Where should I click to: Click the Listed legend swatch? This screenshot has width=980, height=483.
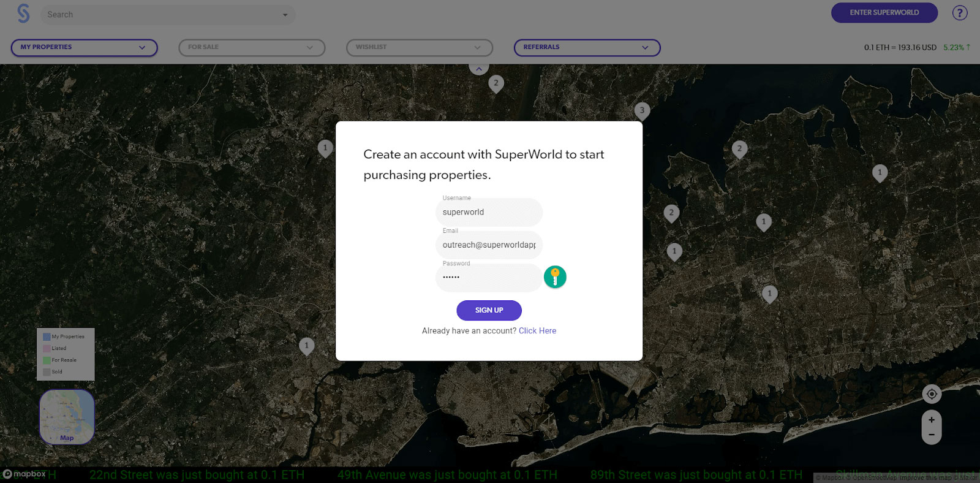pyautogui.click(x=47, y=348)
